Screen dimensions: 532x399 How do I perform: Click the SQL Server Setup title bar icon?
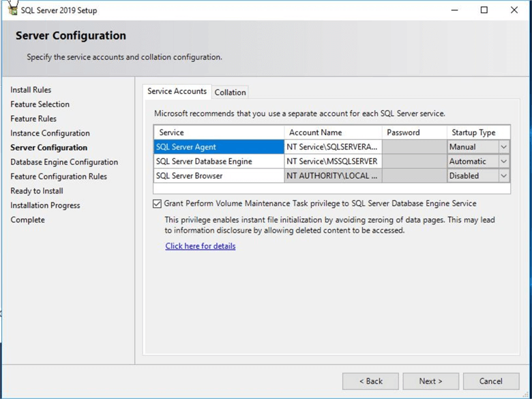click(x=12, y=10)
